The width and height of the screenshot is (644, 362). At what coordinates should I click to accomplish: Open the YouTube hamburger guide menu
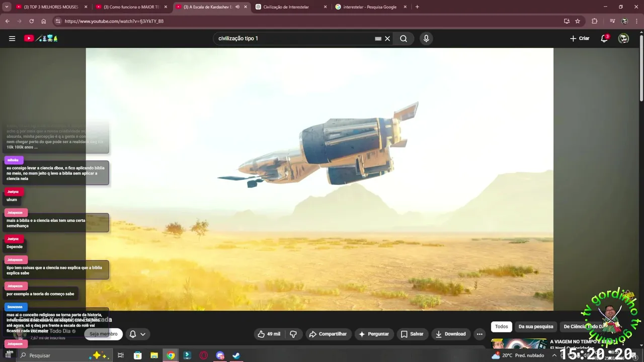coord(12,38)
